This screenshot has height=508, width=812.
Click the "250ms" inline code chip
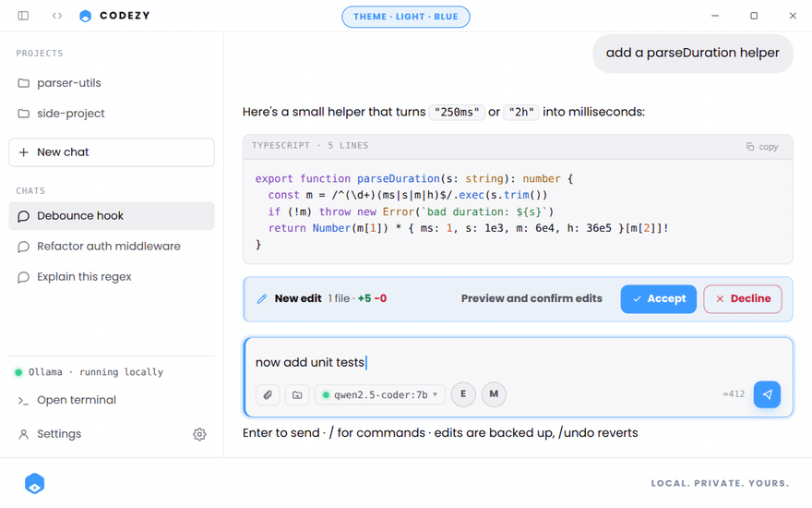(457, 112)
